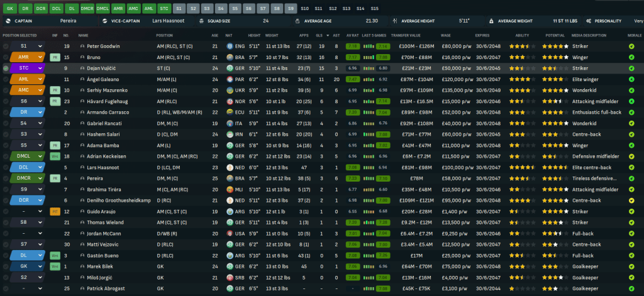Click the personality cogs icon
644x296 pixels.
tap(587, 21)
